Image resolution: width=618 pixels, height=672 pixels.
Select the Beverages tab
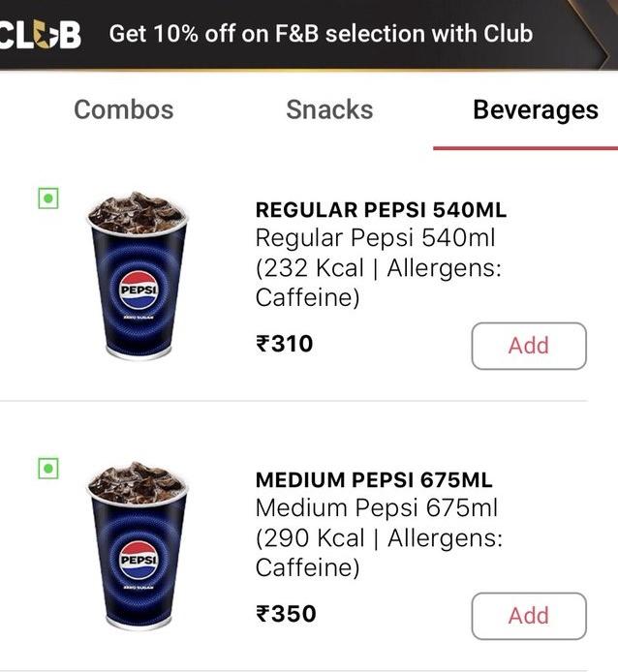(x=535, y=109)
